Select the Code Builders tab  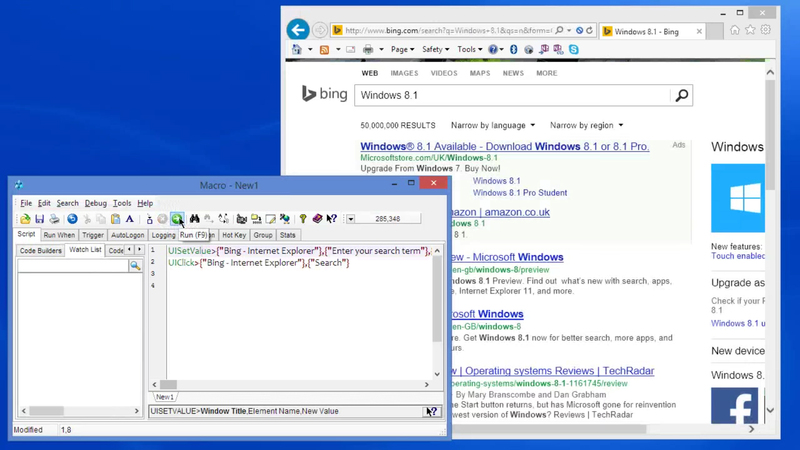(40, 251)
